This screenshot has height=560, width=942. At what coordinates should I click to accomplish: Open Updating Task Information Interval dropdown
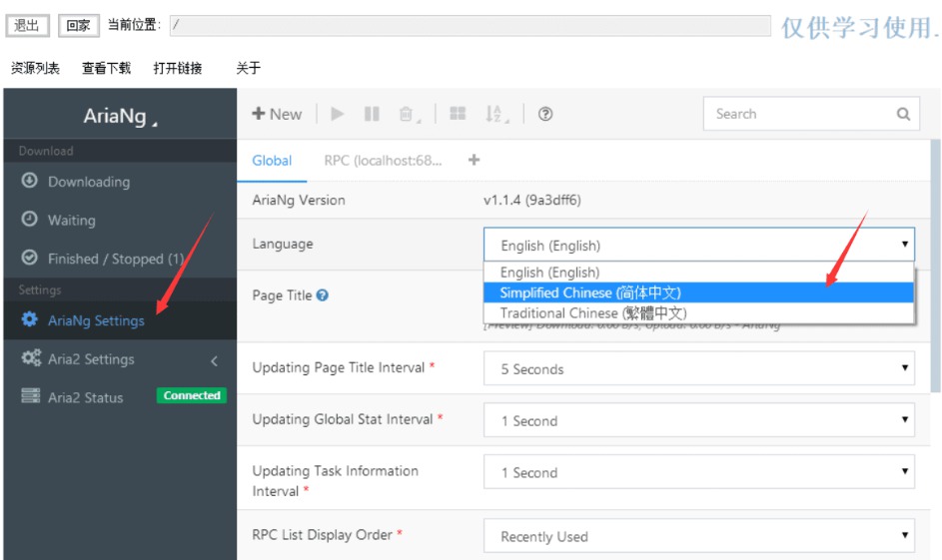pos(699,472)
